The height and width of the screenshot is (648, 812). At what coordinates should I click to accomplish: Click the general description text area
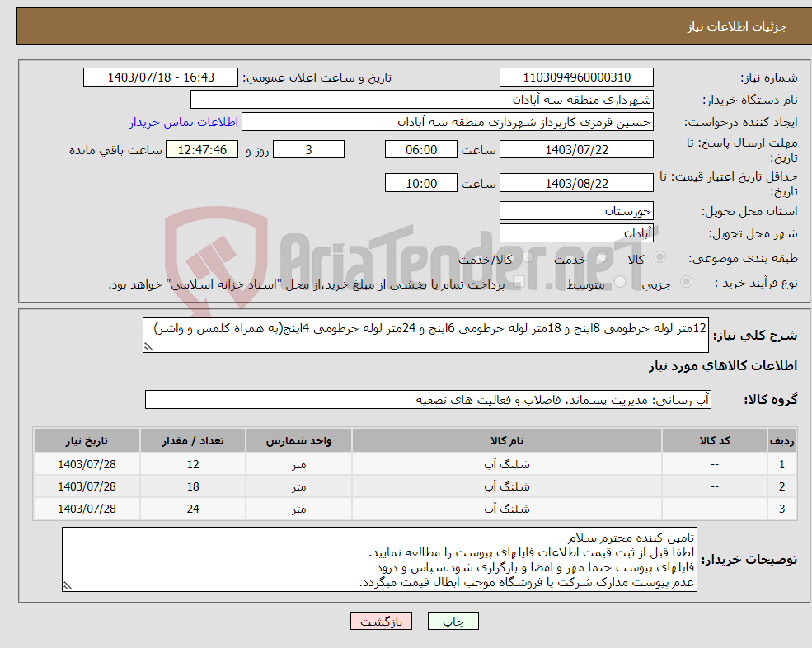point(425,336)
